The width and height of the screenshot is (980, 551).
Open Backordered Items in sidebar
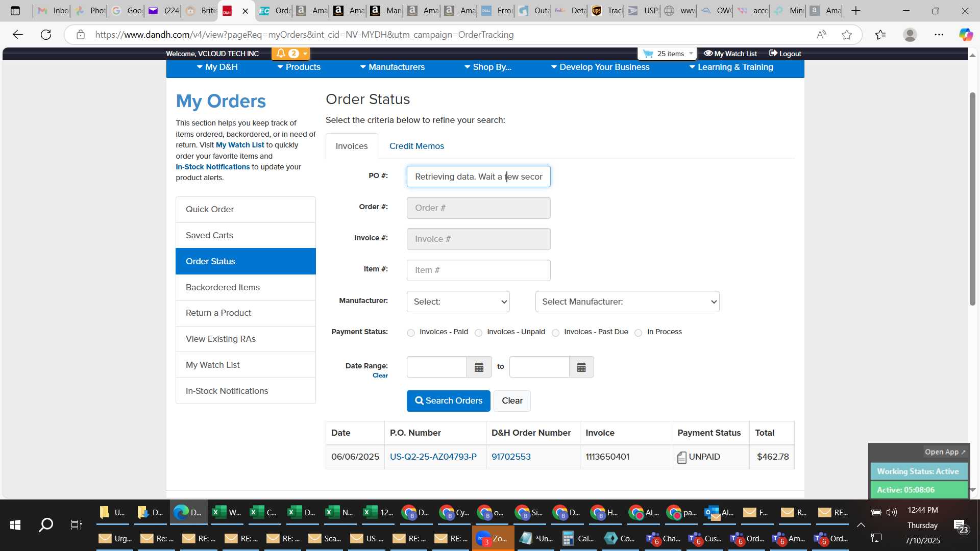(246, 287)
